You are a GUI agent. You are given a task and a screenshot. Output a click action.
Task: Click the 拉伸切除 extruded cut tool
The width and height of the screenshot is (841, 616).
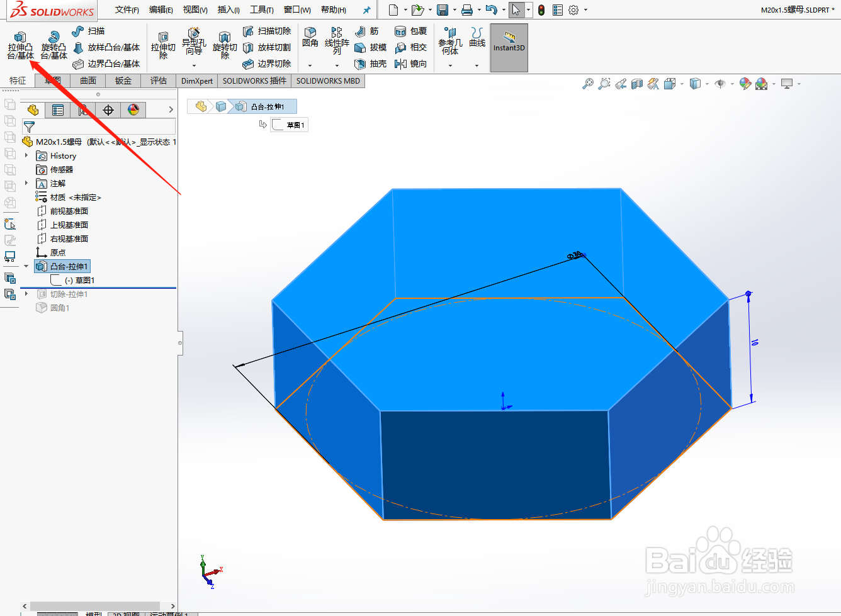coord(163,45)
